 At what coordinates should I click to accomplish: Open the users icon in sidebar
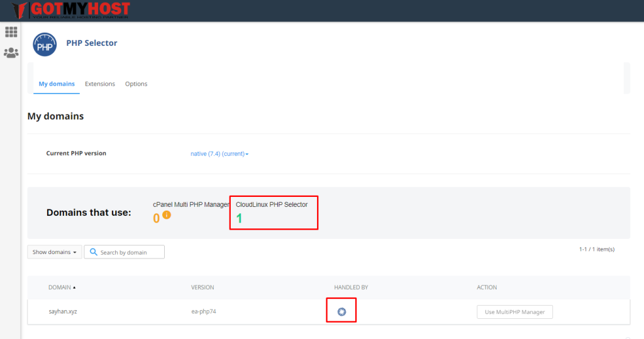11,53
